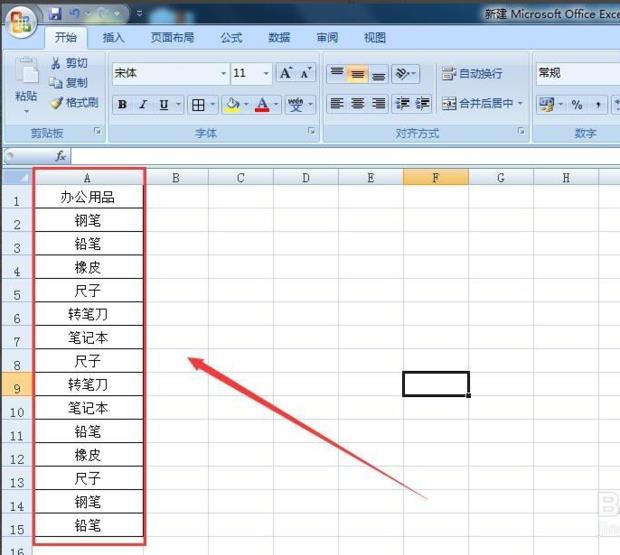This screenshot has width=620, height=555.
Task: Click the Cut (剪切) scissors icon
Action: click(56, 63)
